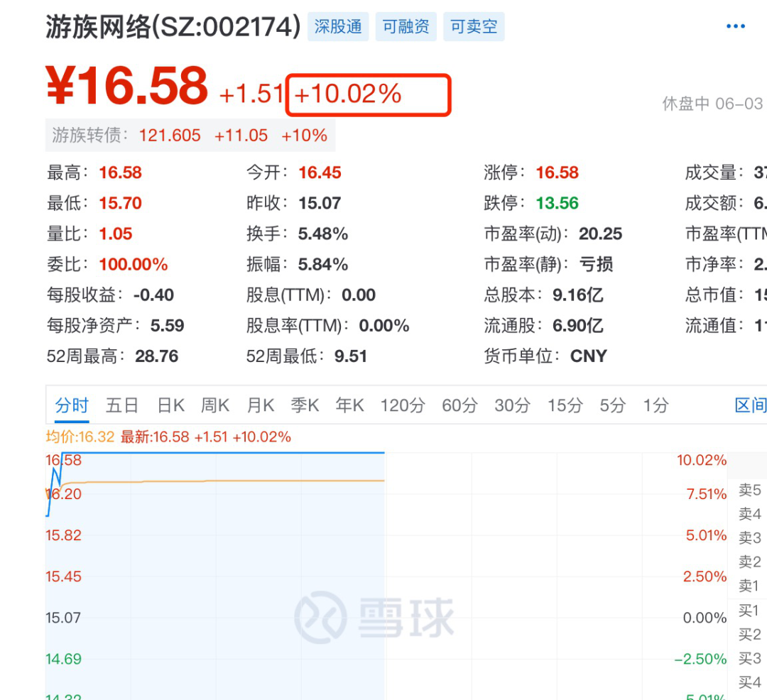Click the 最低 value 15.70

(x=120, y=203)
